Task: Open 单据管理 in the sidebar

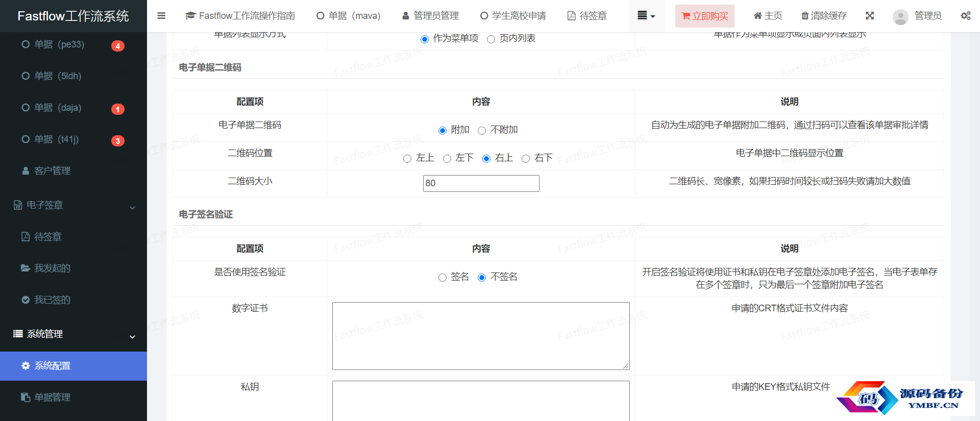Action: click(73, 398)
